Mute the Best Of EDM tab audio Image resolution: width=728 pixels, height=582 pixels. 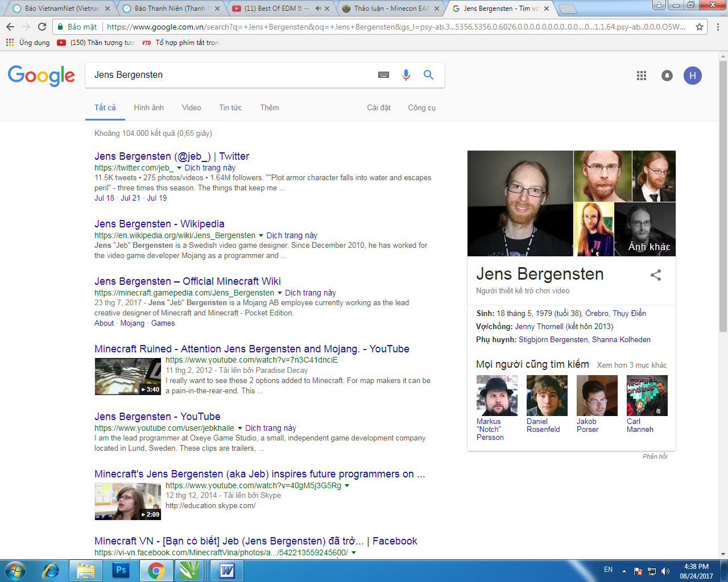click(317, 9)
